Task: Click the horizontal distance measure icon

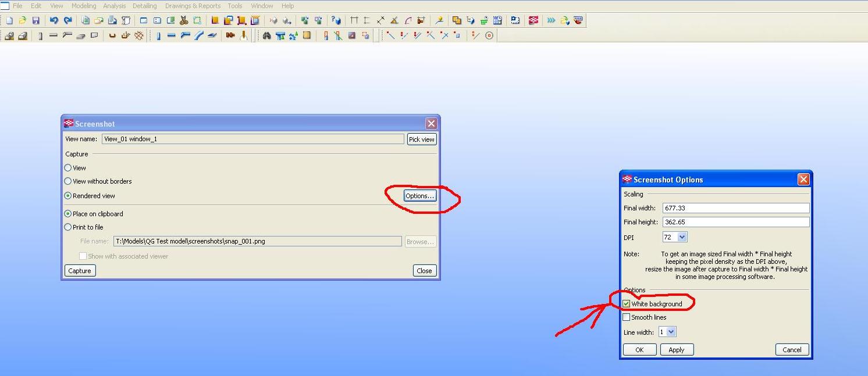Action: [354, 20]
